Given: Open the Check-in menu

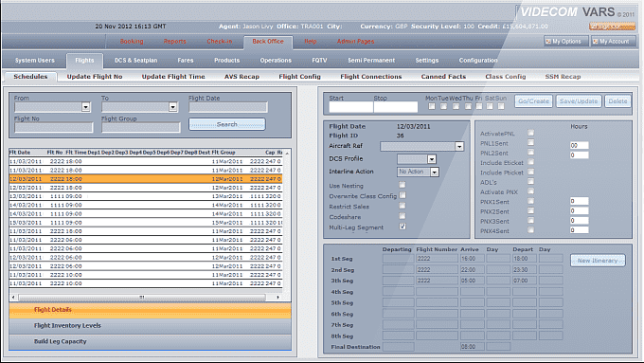Looking at the screenshot, I should [x=220, y=42].
